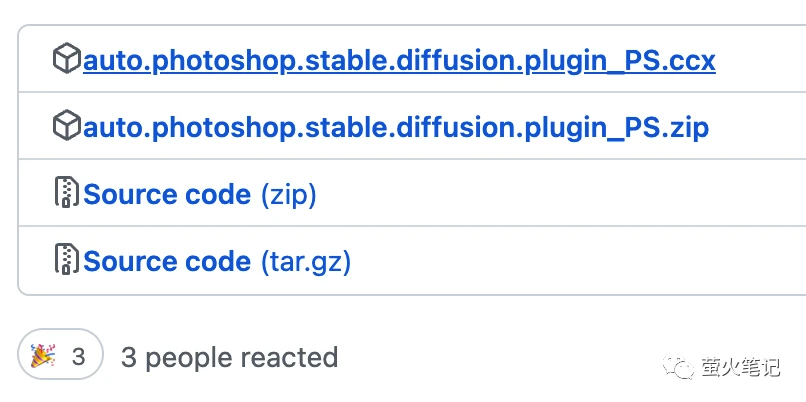Download auto.photoshop.stable.diffusion.plugin_PS.ccx
Viewport: 806px width, 402px height.
coord(399,61)
